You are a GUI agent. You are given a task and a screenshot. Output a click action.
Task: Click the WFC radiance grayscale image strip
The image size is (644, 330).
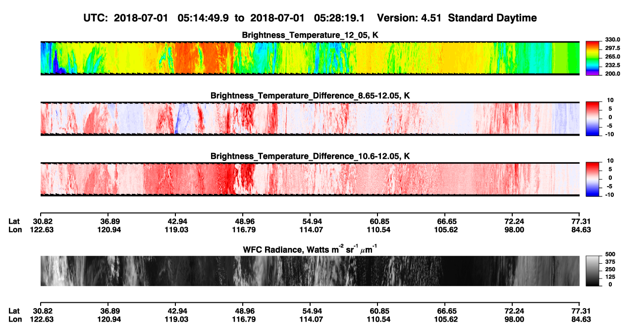(310, 271)
